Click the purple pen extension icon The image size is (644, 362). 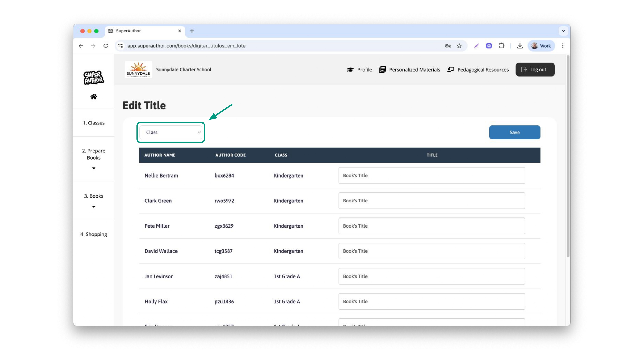[x=477, y=46]
